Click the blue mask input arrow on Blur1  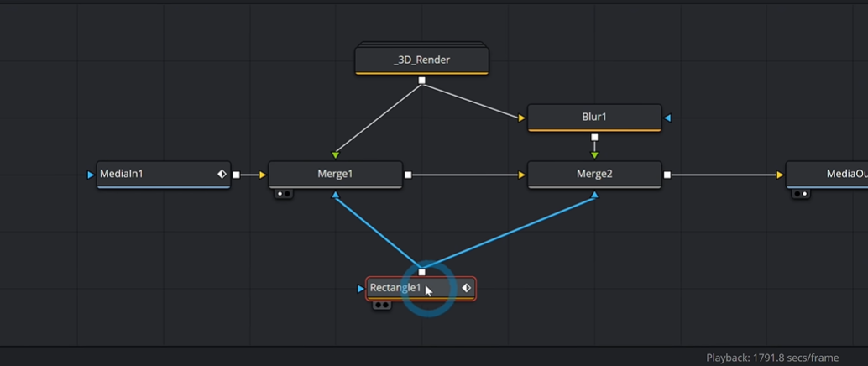(x=667, y=118)
